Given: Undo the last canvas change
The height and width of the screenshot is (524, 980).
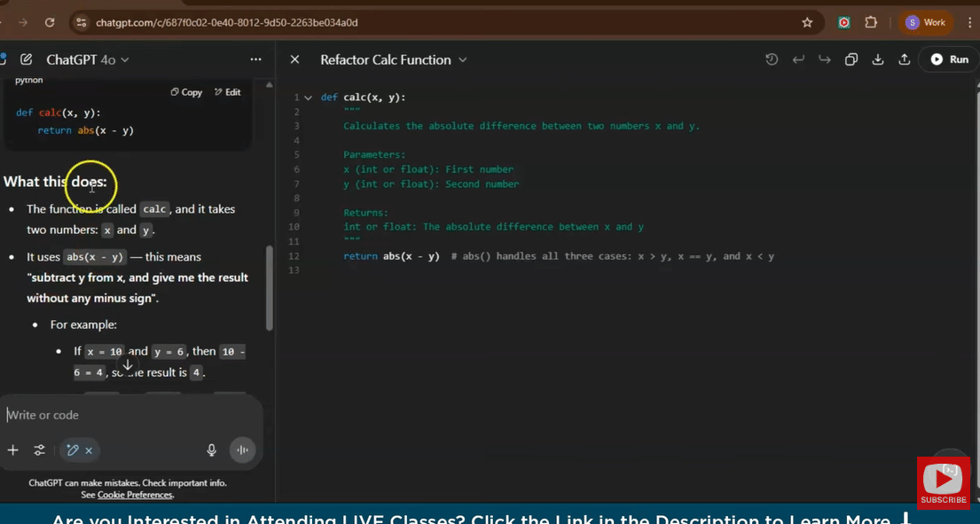Looking at the screenshot, I should 798,59.
